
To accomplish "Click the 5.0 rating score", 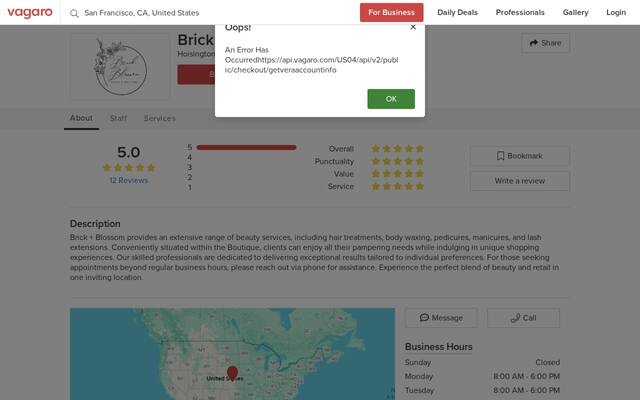I will pyautogui.click(x=129, y=152).
